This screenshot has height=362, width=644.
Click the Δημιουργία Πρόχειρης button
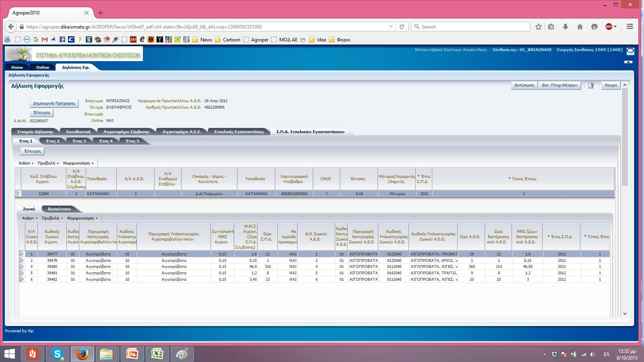click(x=54, y=103)
